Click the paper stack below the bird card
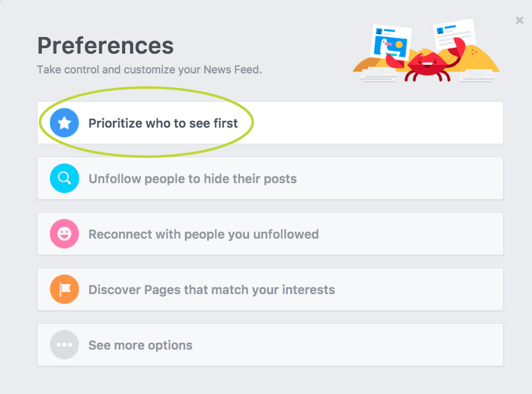Screen dimensions: 532x394 379,75
